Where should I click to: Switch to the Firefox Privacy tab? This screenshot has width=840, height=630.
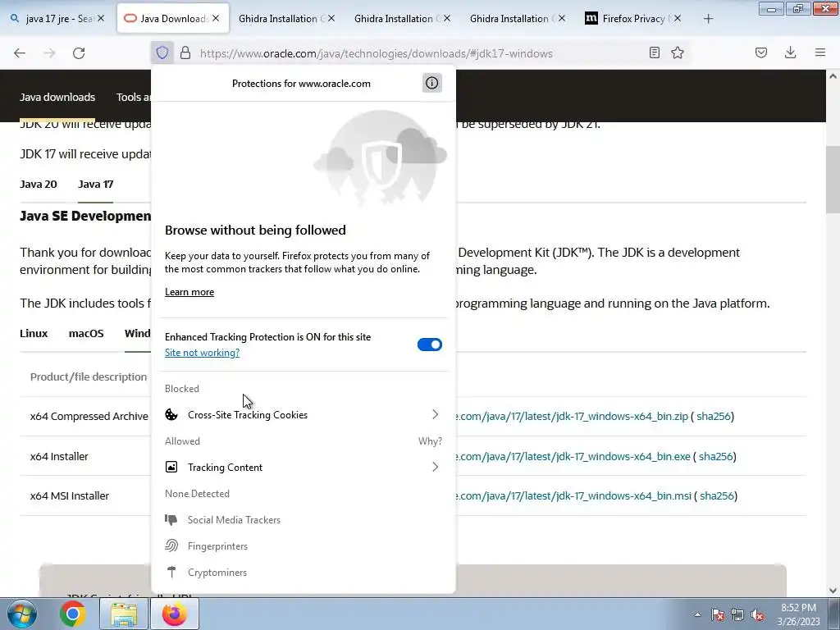[634, 18]
